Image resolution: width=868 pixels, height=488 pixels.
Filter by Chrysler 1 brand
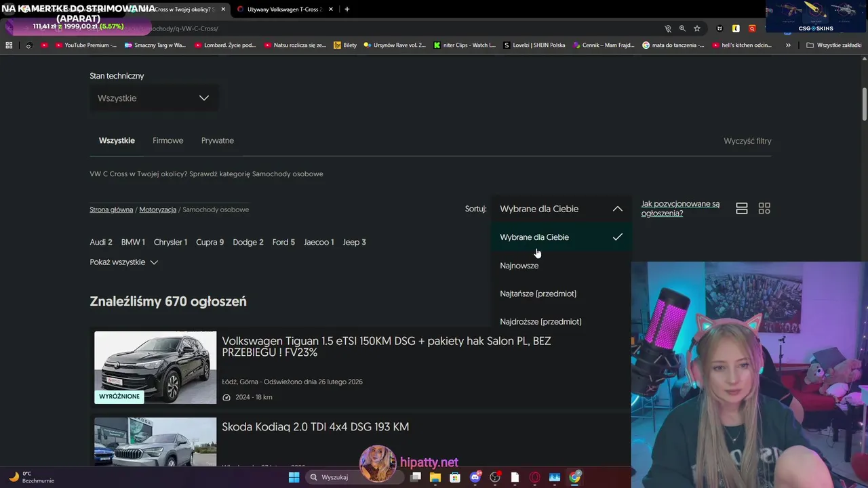pos(170,242)
